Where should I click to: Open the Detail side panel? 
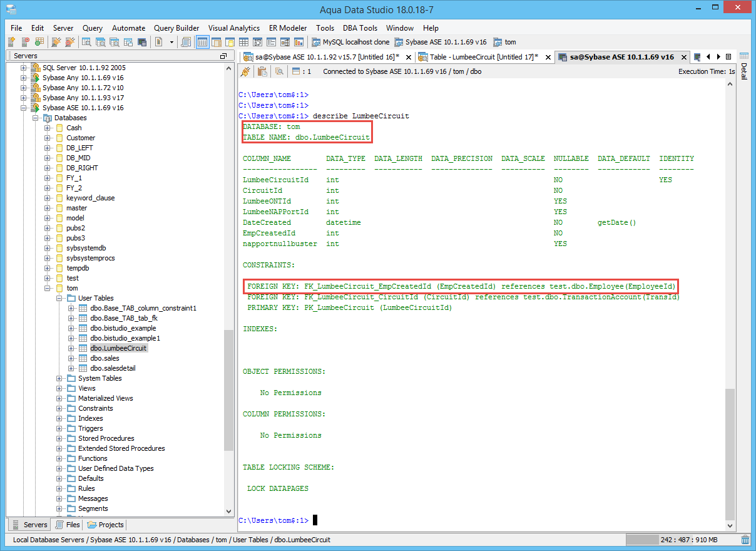point(744,66)
